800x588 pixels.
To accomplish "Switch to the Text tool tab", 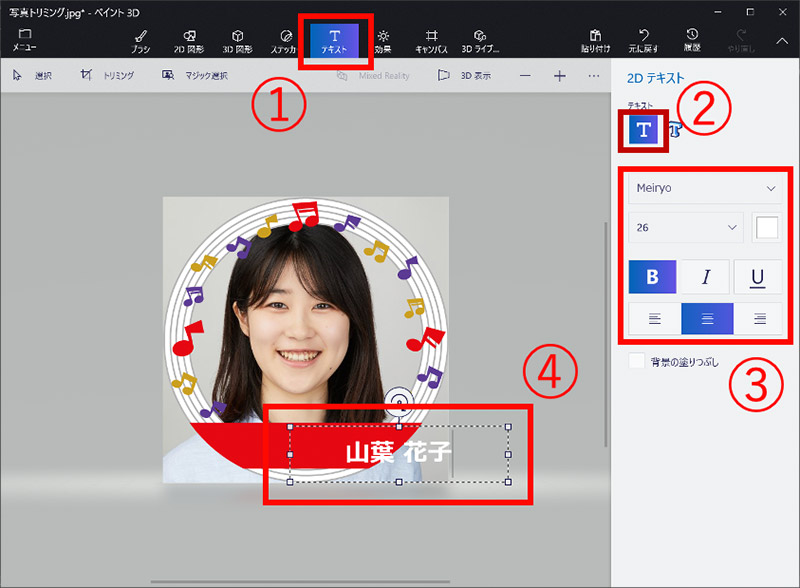I will tap(334, 40).
